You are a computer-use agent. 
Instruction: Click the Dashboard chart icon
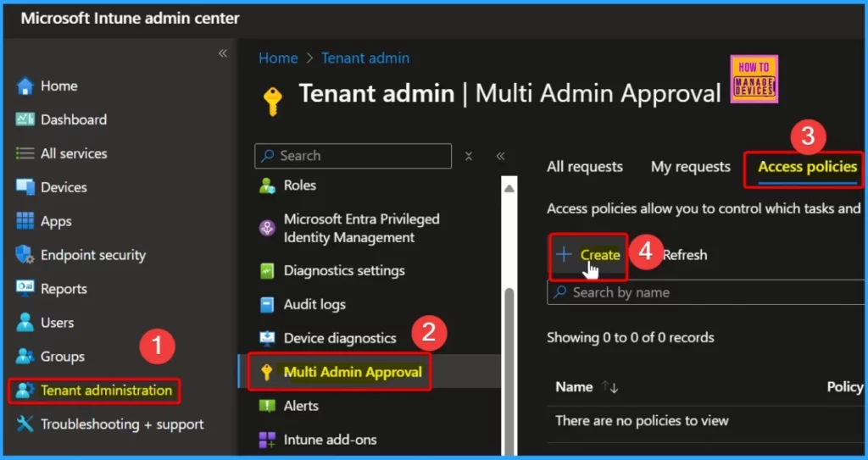click(25, 119)
